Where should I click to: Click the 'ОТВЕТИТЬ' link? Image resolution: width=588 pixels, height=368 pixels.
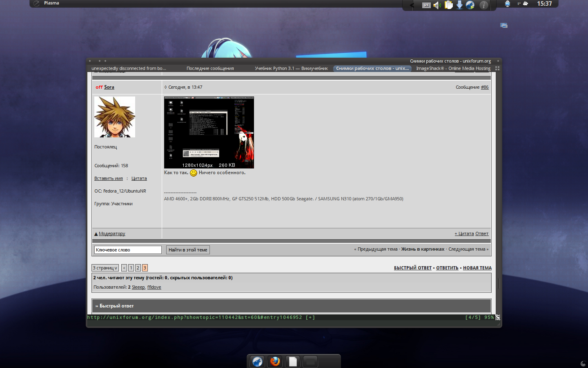[447, 268]
